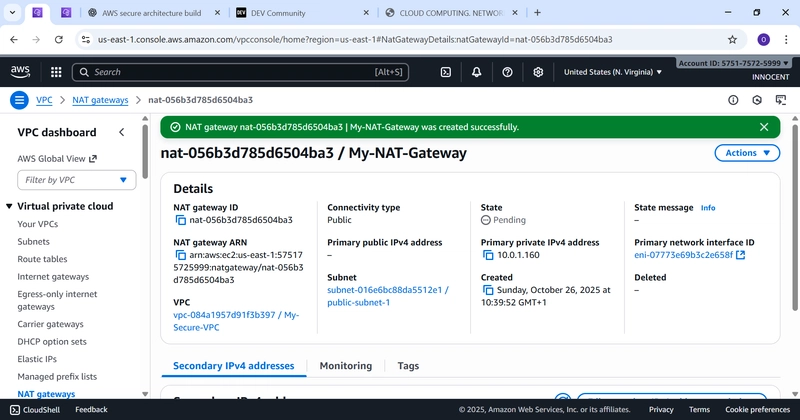
Task: Click the VPC breadcrumb link
Action: pyautogui.click(x=44, y=100)
